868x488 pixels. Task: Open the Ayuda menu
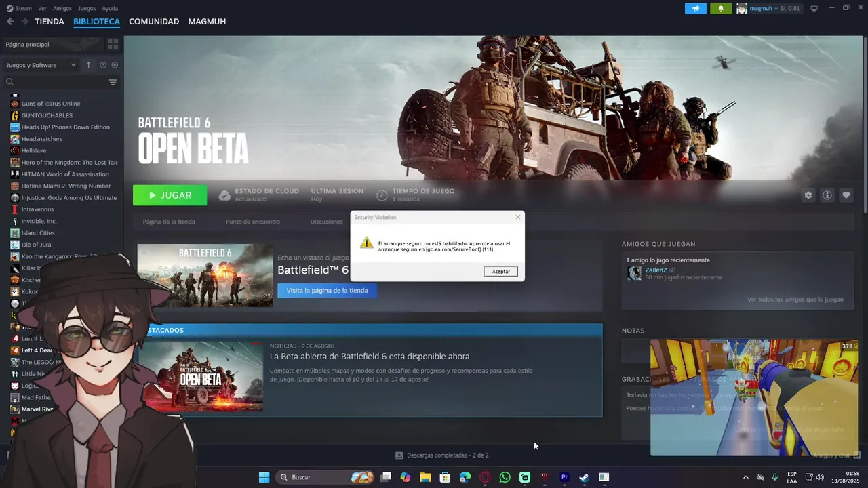(x=110, y=8)
